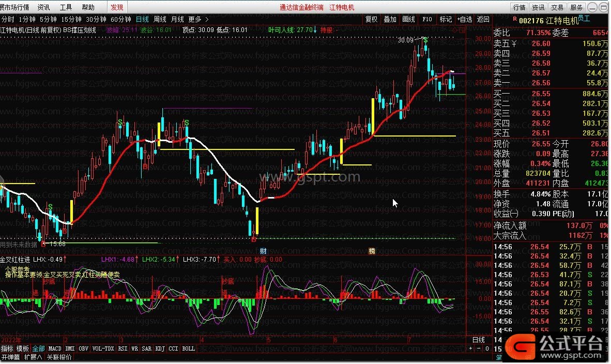Switch the sub-chart to MACD
Image resolution: width=611 pixels, height=364 pixels.
point(55,348)
